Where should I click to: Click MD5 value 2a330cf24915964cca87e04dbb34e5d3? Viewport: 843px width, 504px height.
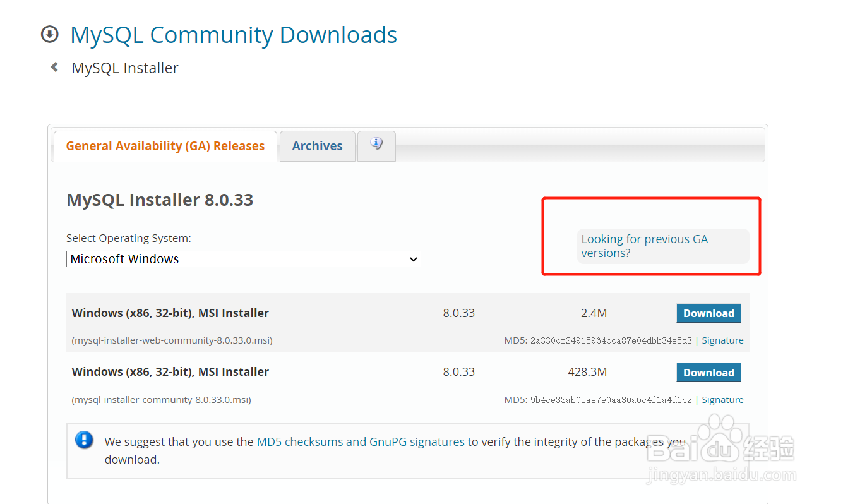[611, 340]
